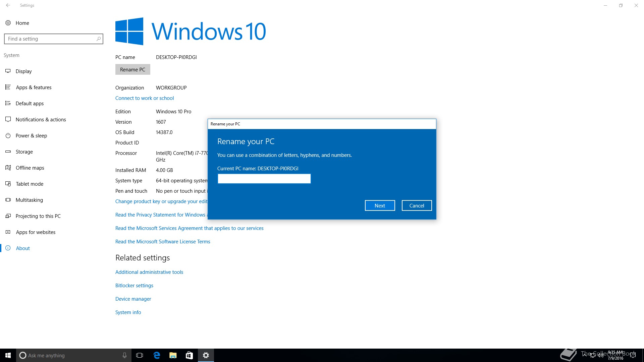Click the Version value 1607
The width and height of the screenshot is (644, 362).
pos(161,122)
